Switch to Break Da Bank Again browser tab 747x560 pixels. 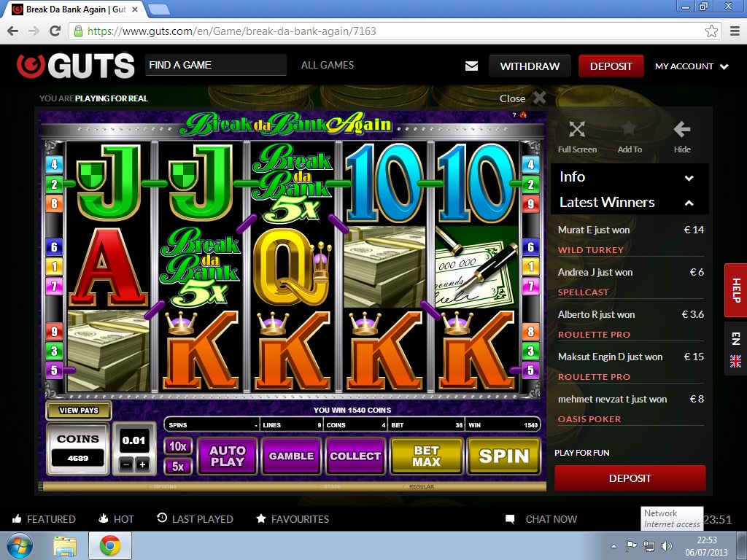pos(75,9)
